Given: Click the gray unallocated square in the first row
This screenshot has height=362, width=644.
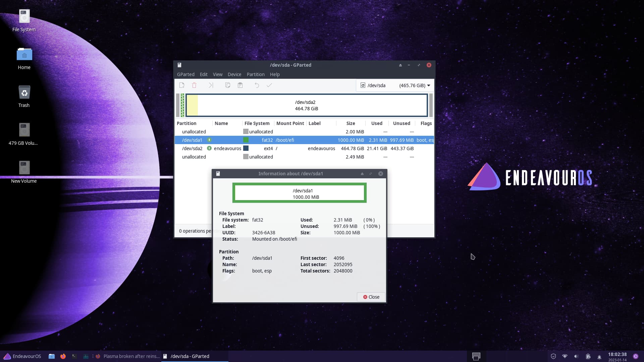Looking at the screenshot, I should pos(246,131).
